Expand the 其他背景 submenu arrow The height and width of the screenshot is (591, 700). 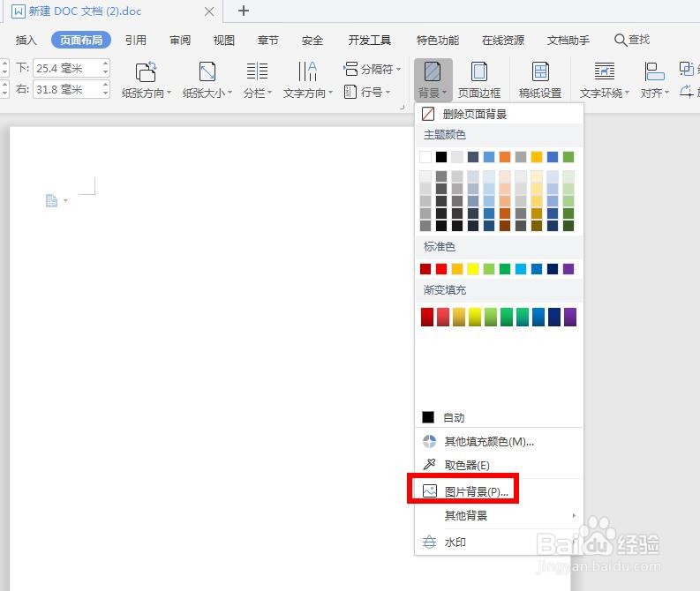click(574, 516)
